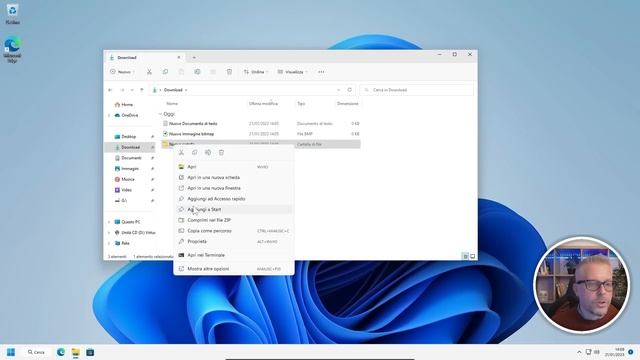The image size is (640, 360).
Task: Choose Apri nel Terminale
Action: click(234, 255)
